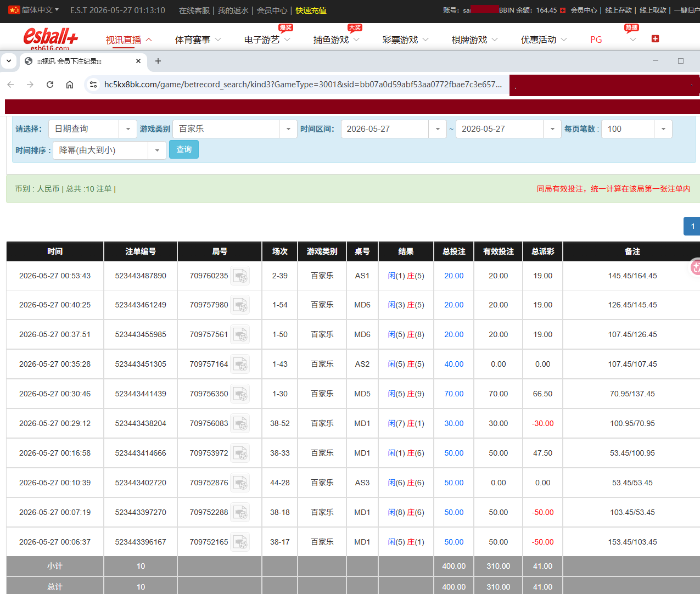The height and width of the screenshot is (594, 700).
Task: Open the 棋牌游戏 menu
Action: pos(474,40)
